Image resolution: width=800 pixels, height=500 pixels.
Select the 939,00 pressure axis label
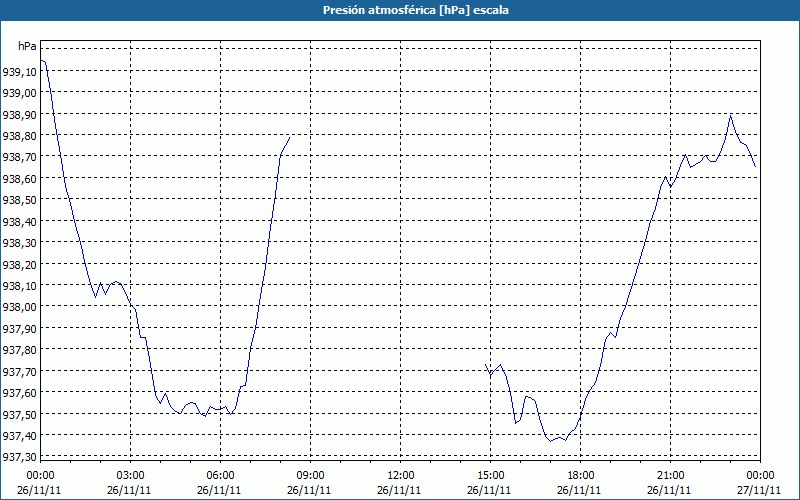coord(19,93)
